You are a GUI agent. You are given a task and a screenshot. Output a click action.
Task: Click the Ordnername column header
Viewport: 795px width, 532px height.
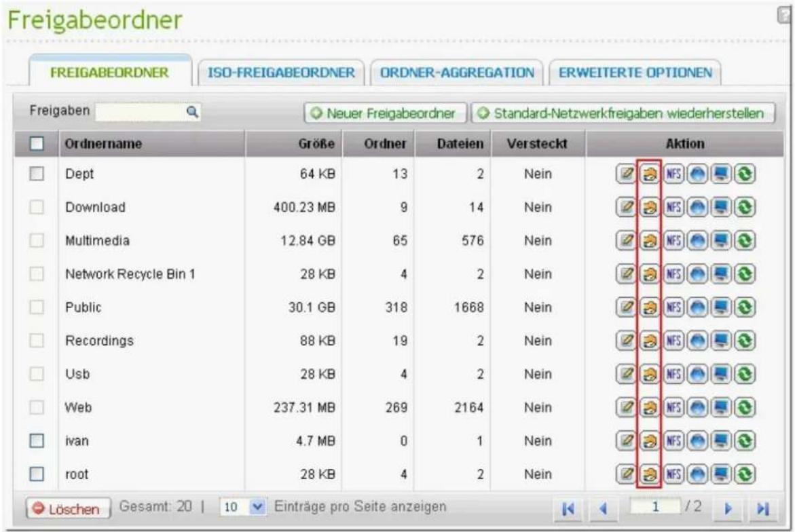click(x=152, y=143)
